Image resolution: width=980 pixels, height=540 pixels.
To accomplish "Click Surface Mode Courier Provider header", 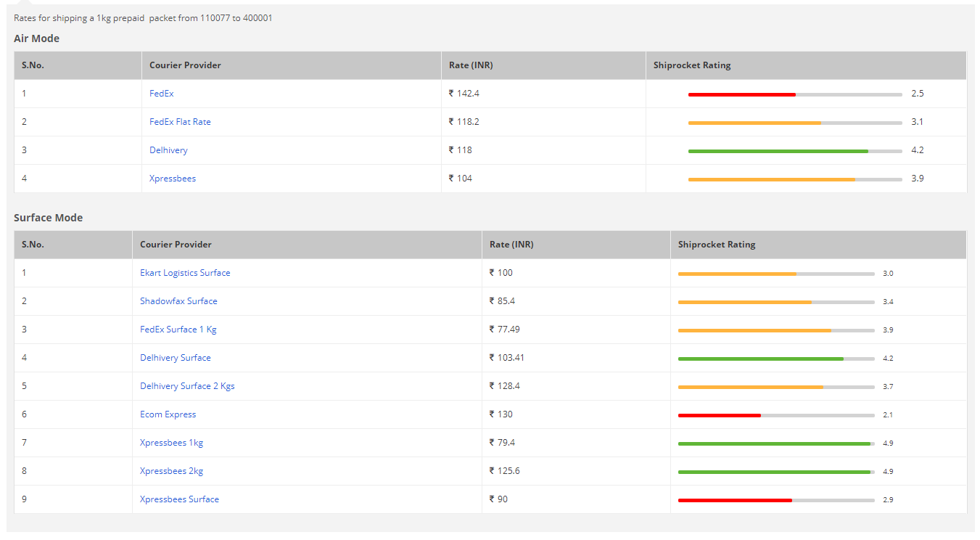I will point(307,245).
